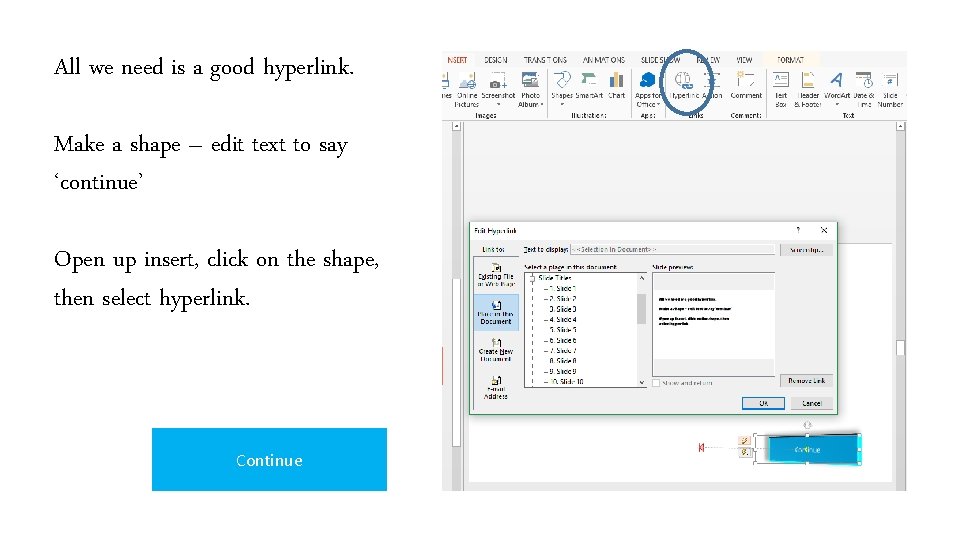Confirm with the OK button
The image size is (960, 540).
[763, 403]
